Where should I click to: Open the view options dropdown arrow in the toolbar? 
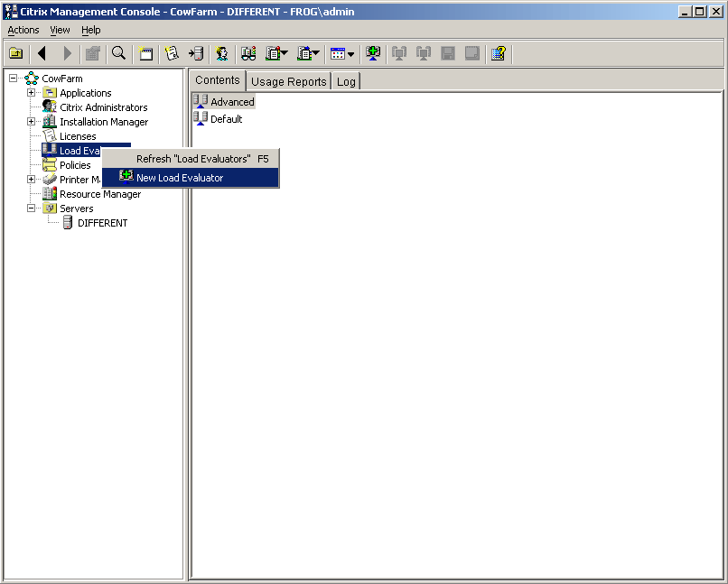coord(351,53)
